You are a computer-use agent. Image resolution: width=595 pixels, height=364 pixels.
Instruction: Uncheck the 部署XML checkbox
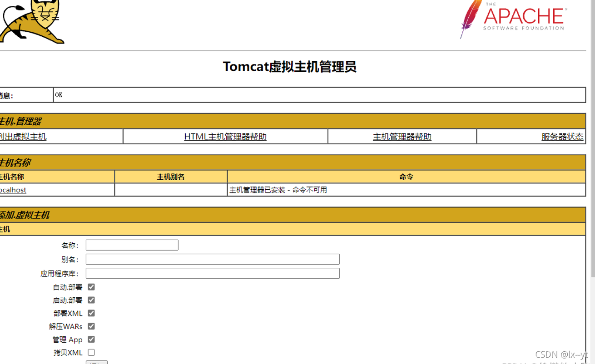click(91, 313)
